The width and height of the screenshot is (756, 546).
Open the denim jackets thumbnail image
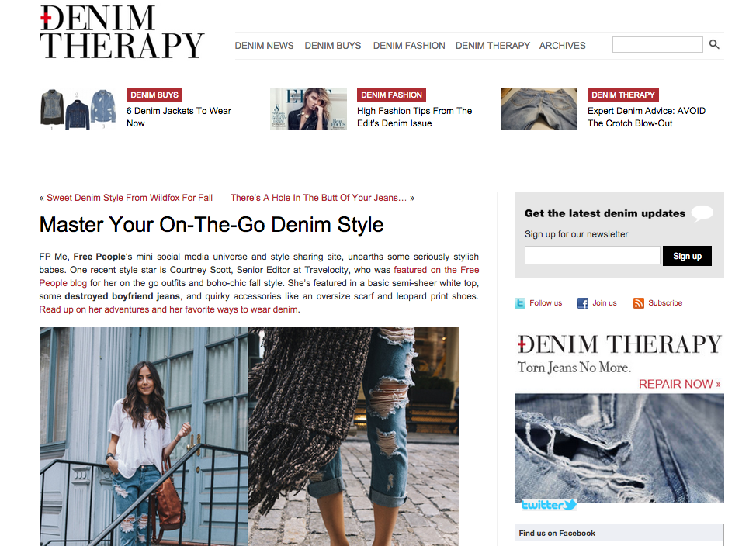pos(78,109)
